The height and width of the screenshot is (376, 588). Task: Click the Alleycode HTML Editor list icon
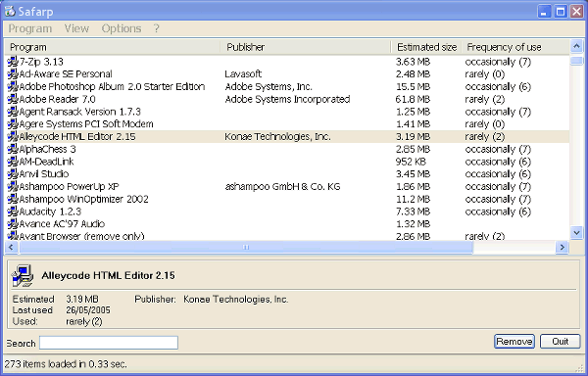(13, 136)
